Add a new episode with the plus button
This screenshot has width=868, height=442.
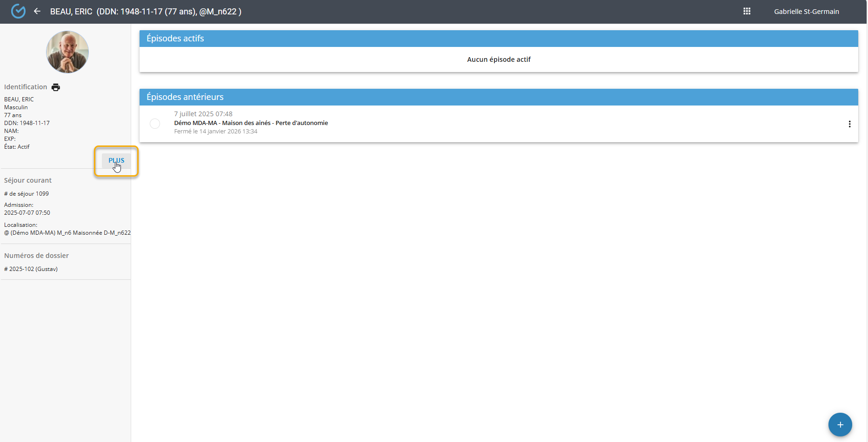coord(840,424)
